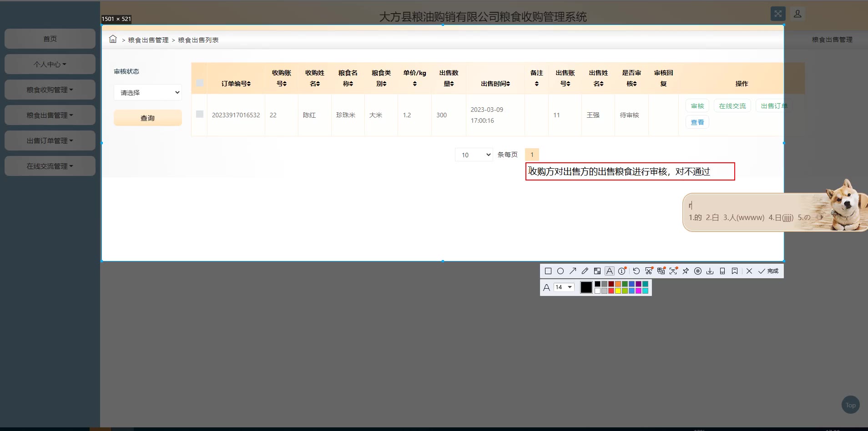
Task: Start screen recording from the toolbar
Action: [x=698, y=271]
